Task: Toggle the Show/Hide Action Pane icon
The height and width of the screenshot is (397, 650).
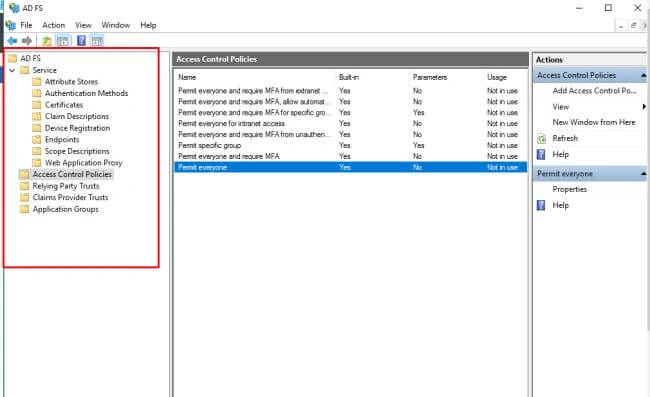Action: pyautogui.click(x=97, y=41)
